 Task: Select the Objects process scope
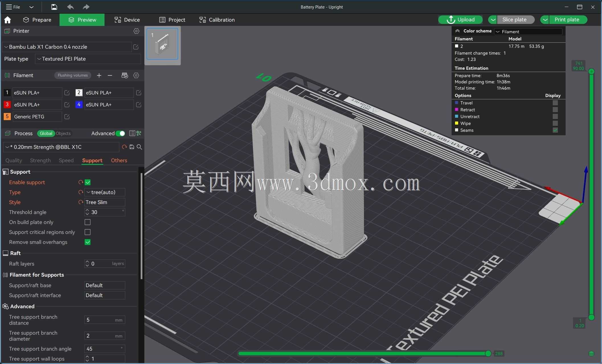pyautogui.click(x=63, y=133)
